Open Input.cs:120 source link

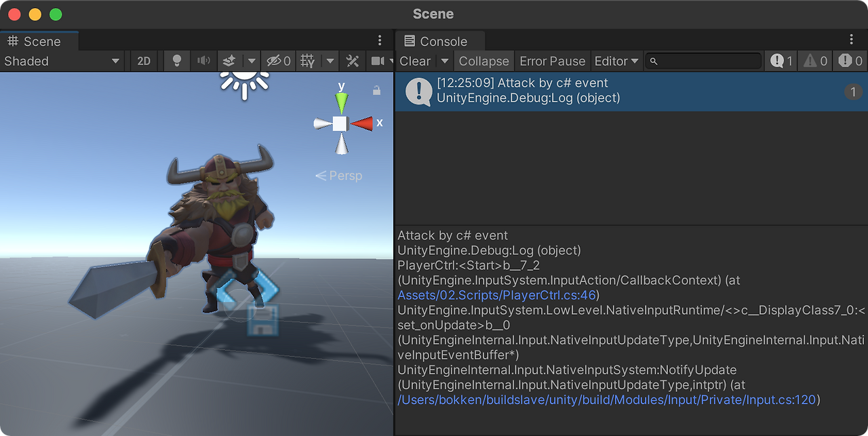(x=606, y=399)
